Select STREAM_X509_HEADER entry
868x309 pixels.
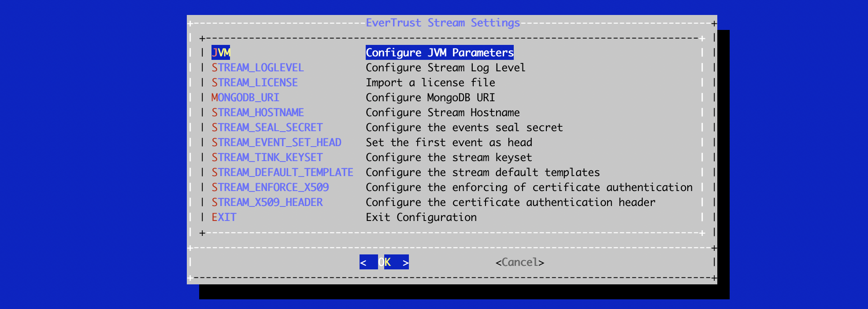[x=267, y=202]
